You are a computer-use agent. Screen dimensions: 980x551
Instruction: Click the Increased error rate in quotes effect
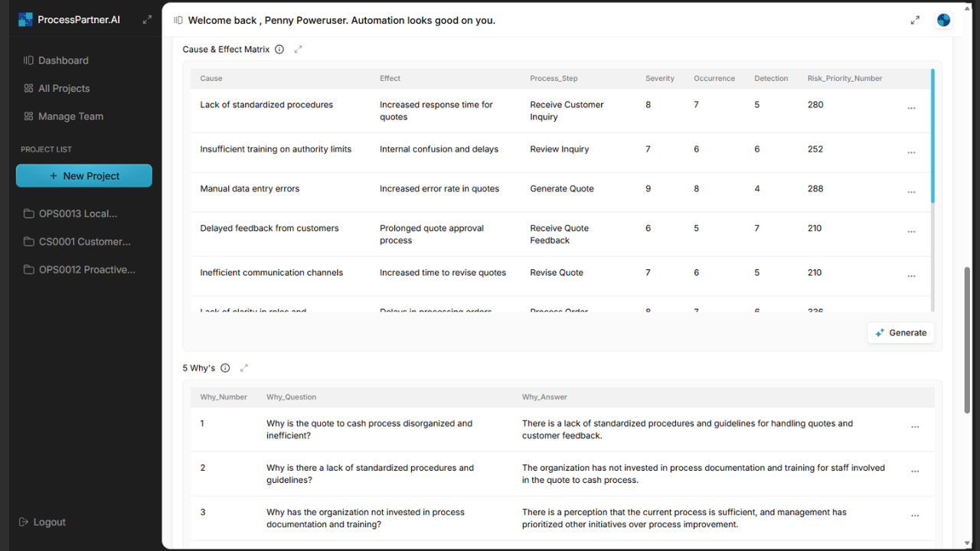click(439, 189)
